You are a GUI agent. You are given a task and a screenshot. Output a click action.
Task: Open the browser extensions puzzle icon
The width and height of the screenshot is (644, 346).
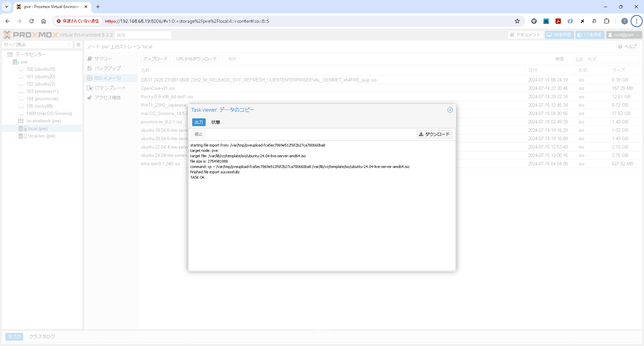[607, 21]
